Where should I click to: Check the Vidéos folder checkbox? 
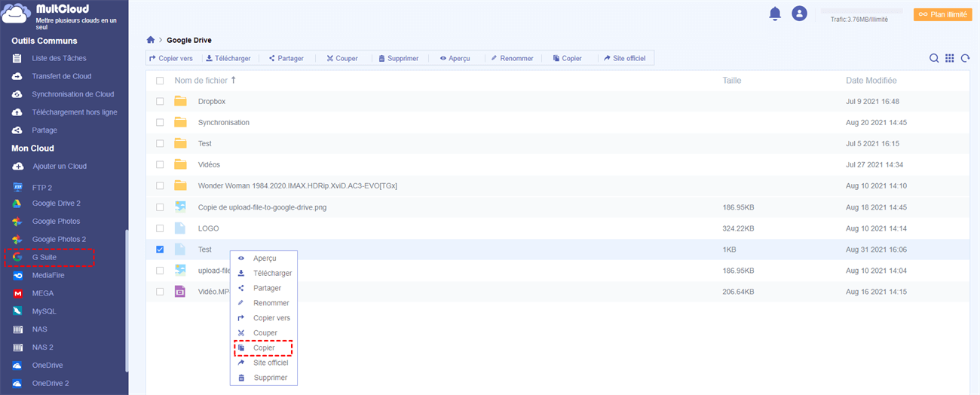point(159,164)
